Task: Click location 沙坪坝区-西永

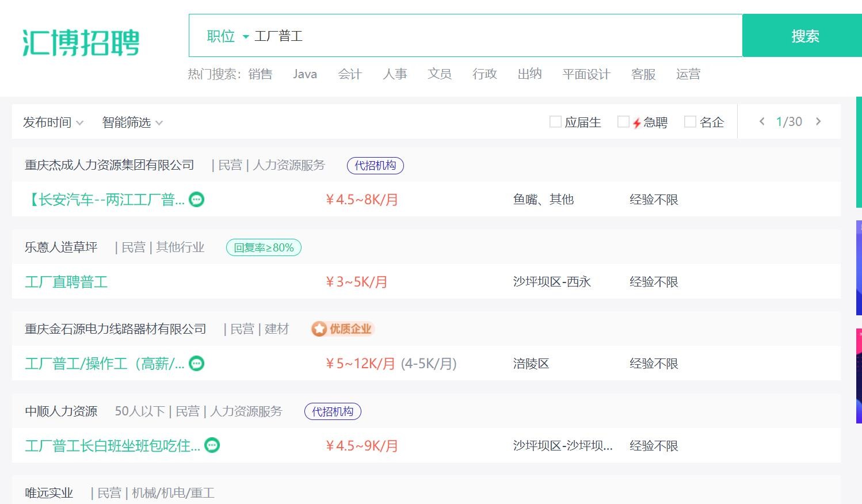Action: coord(552,282)
